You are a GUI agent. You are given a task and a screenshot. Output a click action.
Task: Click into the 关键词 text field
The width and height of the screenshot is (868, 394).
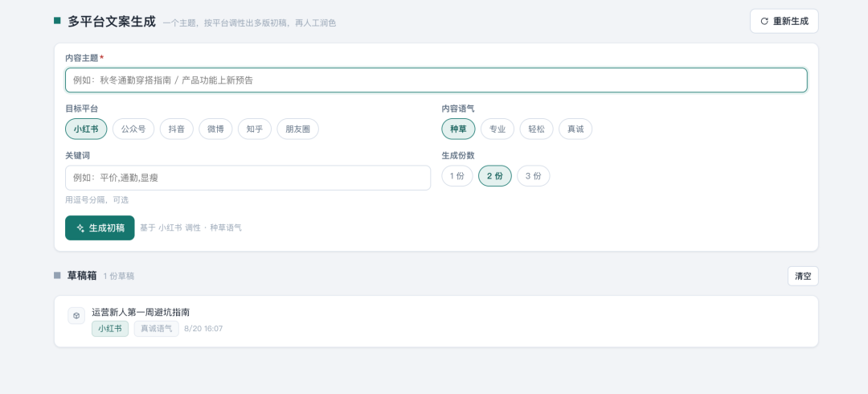tap(248, 178)
